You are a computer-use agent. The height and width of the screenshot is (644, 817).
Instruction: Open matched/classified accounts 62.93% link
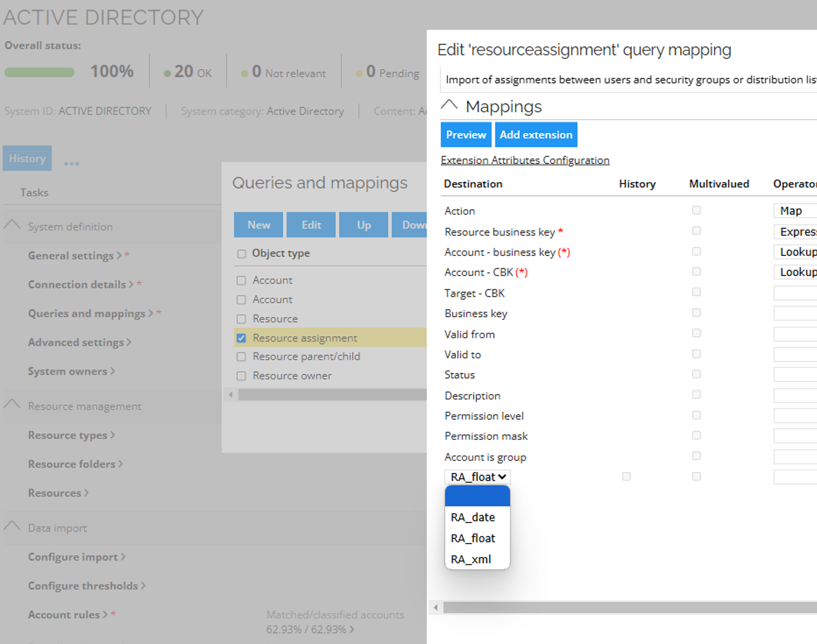(310, 629)
